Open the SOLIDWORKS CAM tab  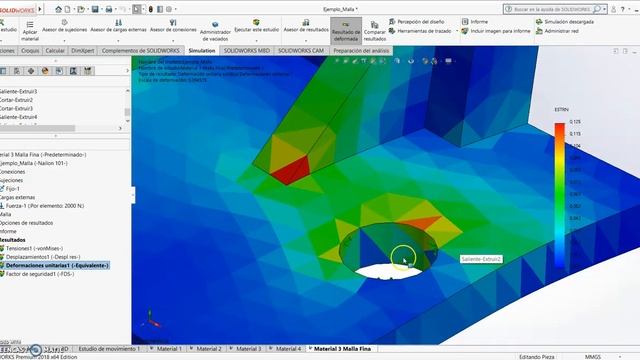coord(301,51)
